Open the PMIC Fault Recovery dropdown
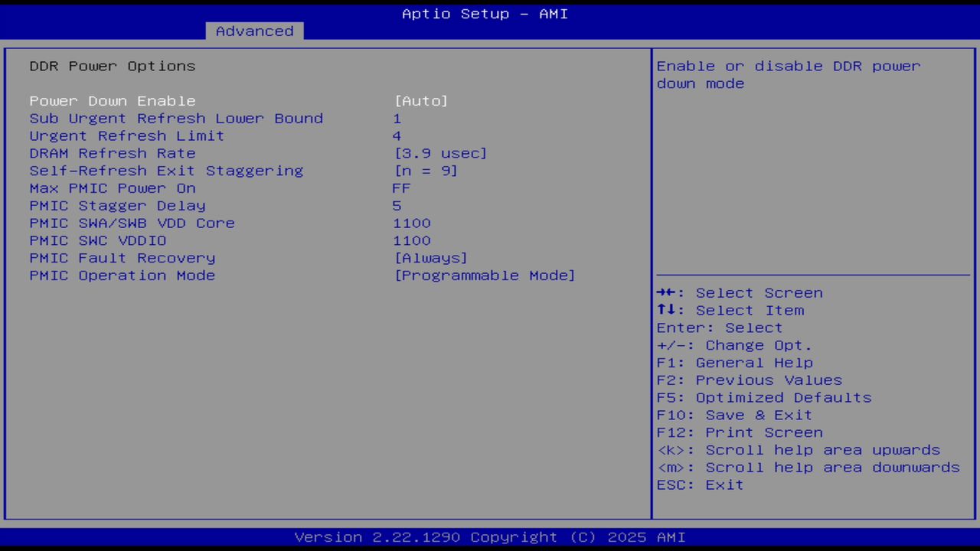The height and width of the screenshot is (551, 980). [430, 258]
